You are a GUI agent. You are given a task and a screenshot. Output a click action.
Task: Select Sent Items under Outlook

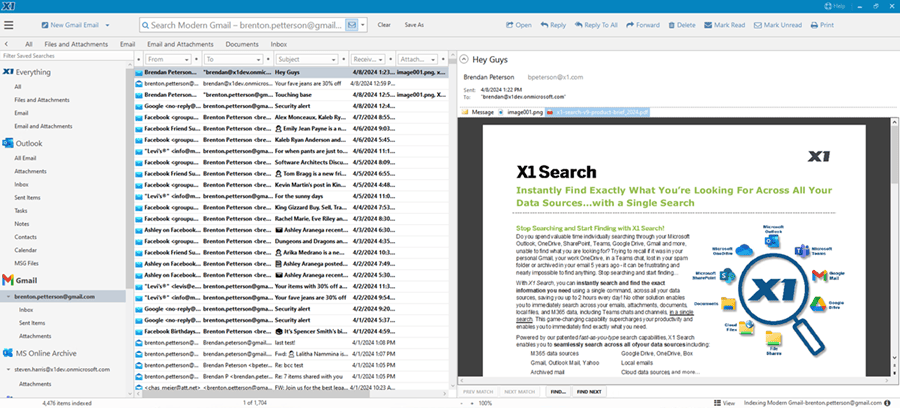pos(28,198)
